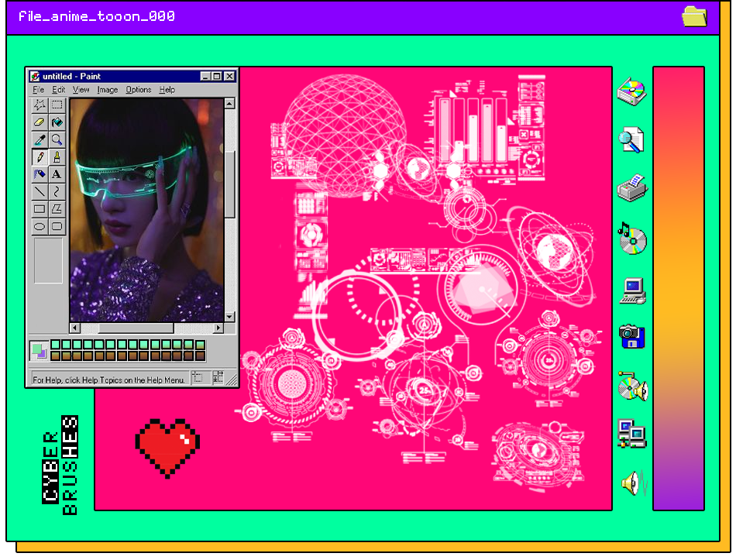Select the Curve tool in Paint
The image size is (736, 560).
tap(57, 191)
